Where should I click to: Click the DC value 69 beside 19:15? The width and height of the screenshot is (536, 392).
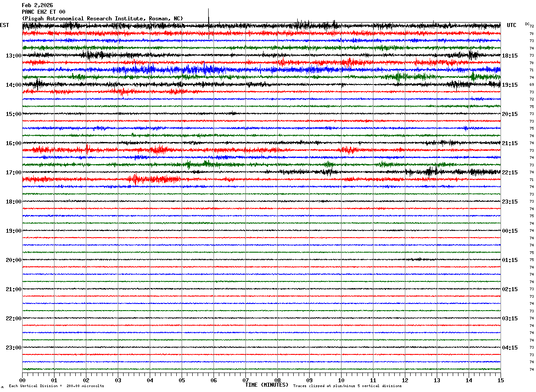pos(532,85)
